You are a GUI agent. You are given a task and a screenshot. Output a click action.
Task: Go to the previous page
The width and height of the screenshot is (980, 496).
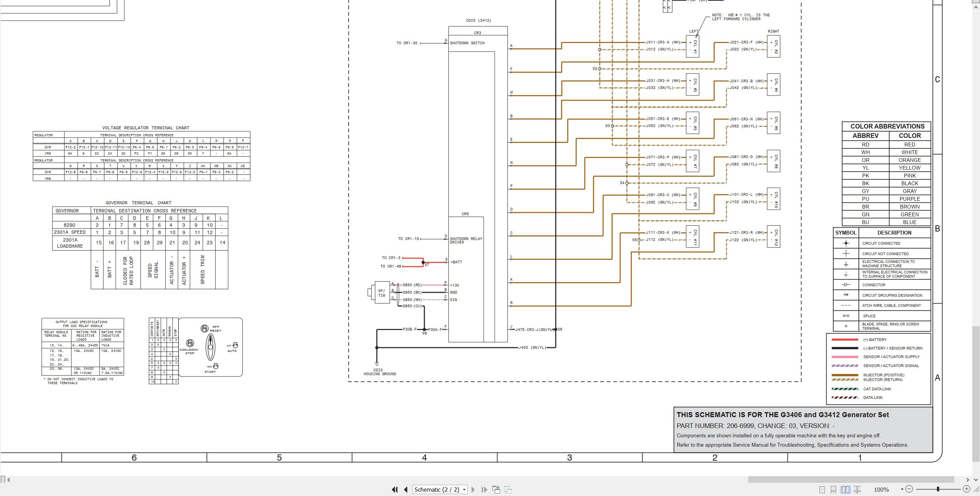tap(406, 490)
